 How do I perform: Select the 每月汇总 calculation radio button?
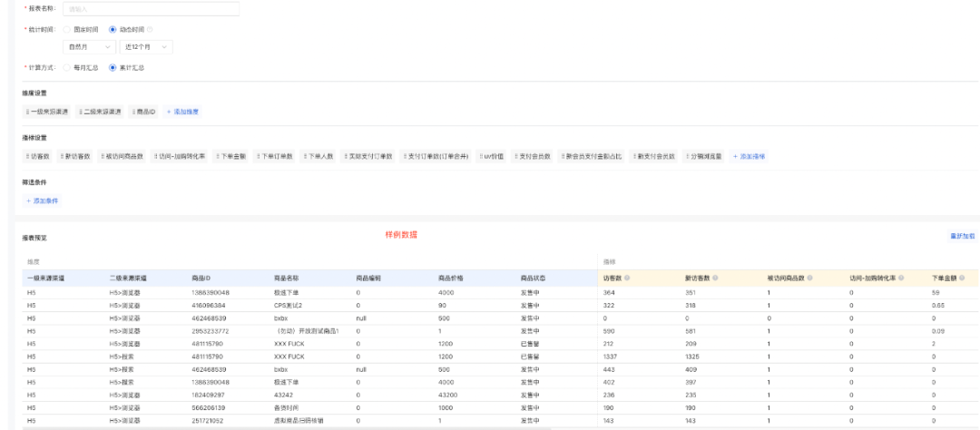68,67
